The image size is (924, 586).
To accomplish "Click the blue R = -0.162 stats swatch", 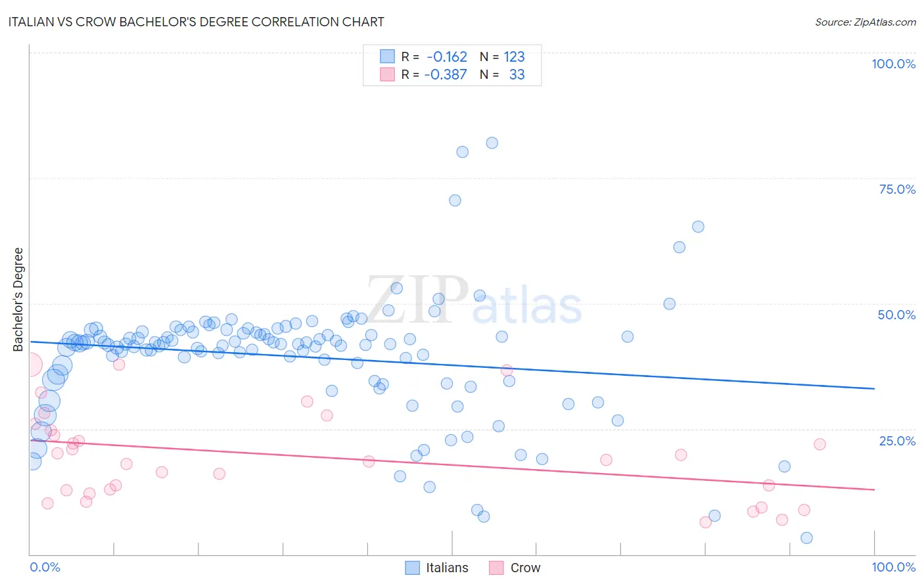I will [387, 56].
